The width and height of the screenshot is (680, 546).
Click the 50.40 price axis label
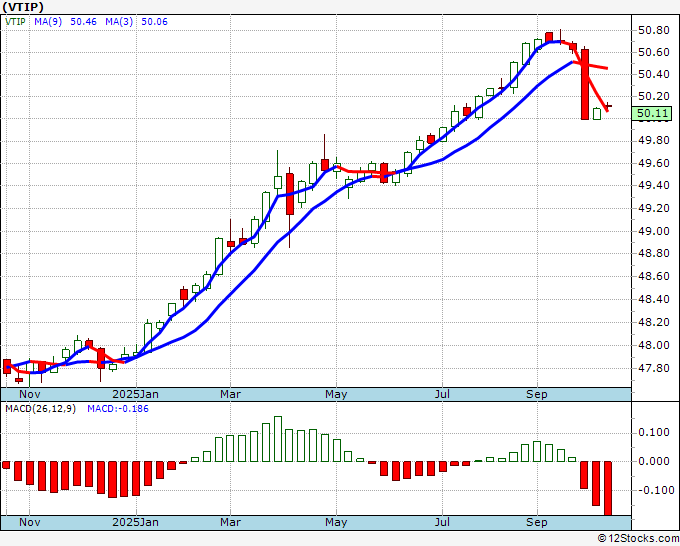point(654,74)
